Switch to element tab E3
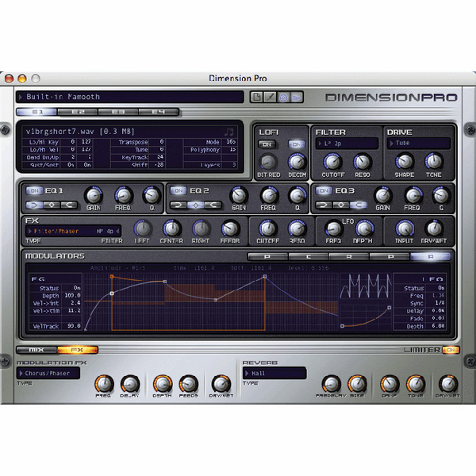 pos(118,112)
